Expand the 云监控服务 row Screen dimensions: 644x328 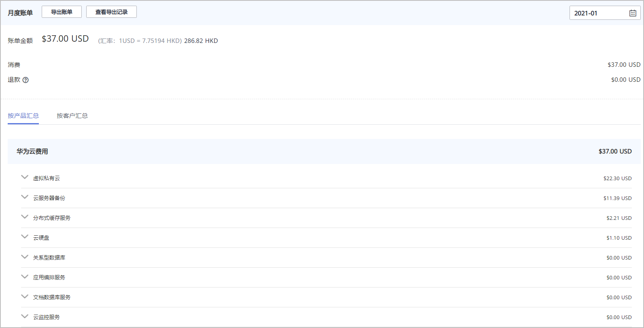[25, 316]
